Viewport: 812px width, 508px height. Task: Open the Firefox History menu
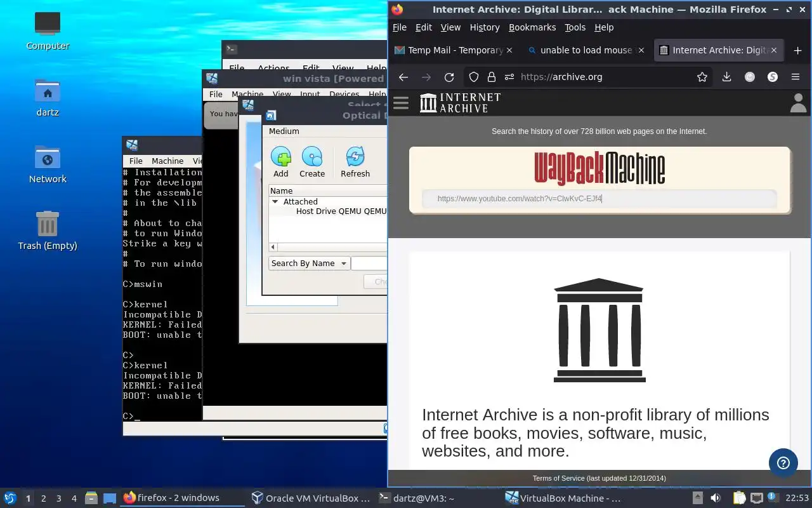click(x=485, y=27)
